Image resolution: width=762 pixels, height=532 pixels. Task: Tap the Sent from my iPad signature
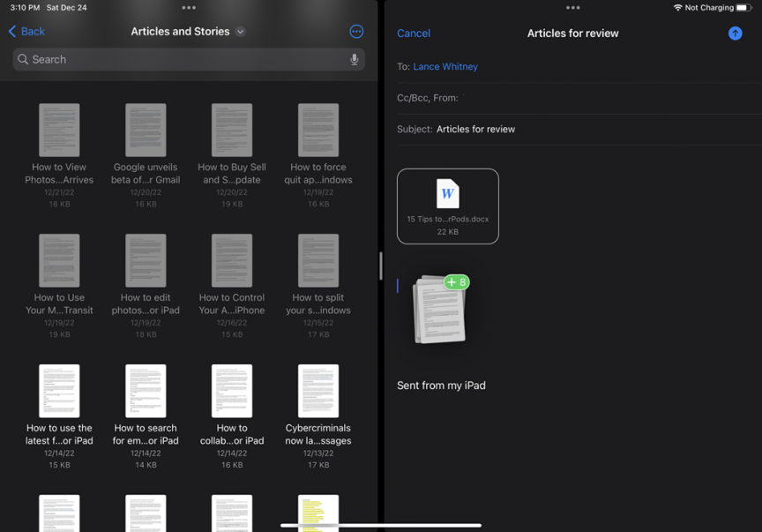tap(441, 386)
